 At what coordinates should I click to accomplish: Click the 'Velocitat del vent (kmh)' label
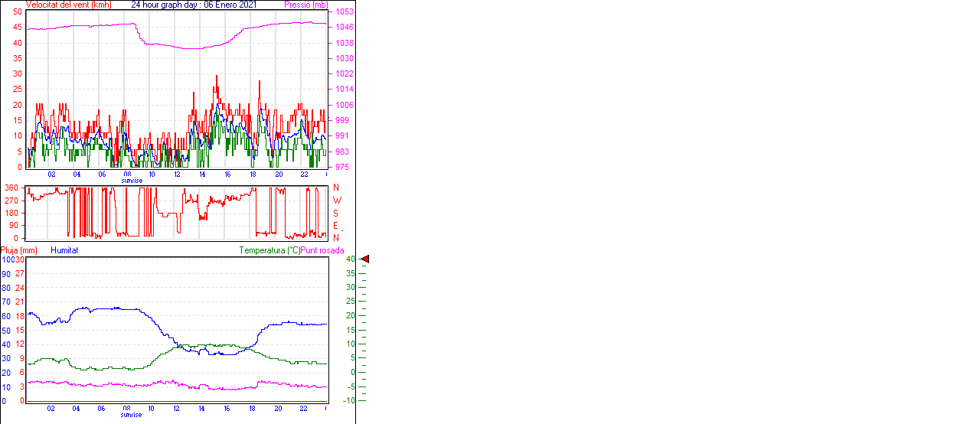click(68, 5)
